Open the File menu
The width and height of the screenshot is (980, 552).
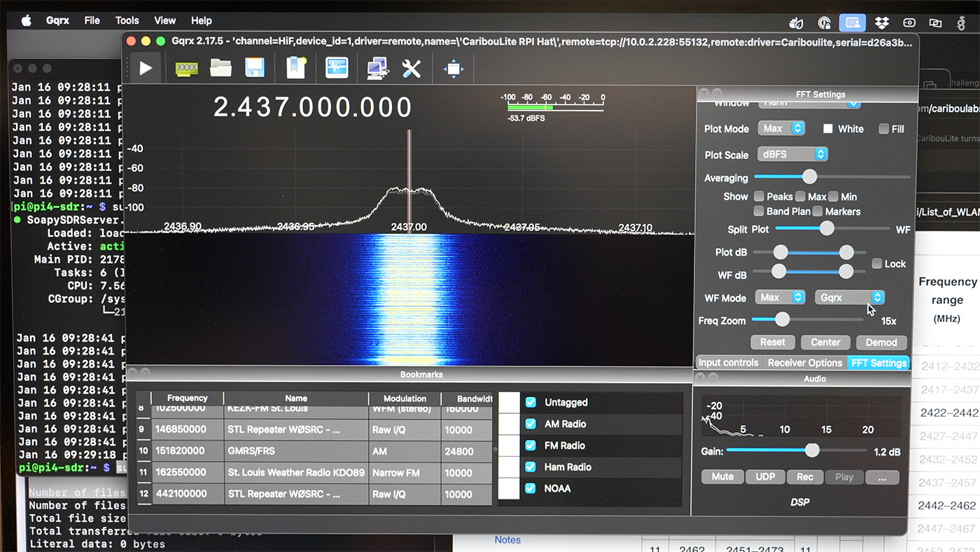coord(92,21)
